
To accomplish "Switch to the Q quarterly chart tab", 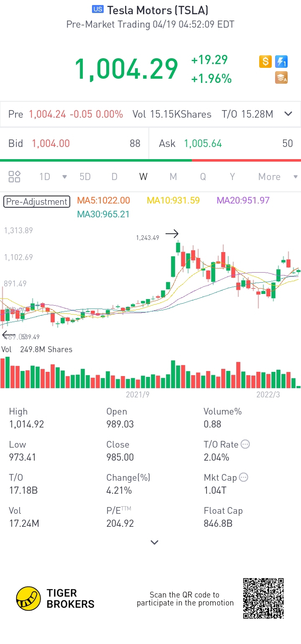I will (203, 177).
